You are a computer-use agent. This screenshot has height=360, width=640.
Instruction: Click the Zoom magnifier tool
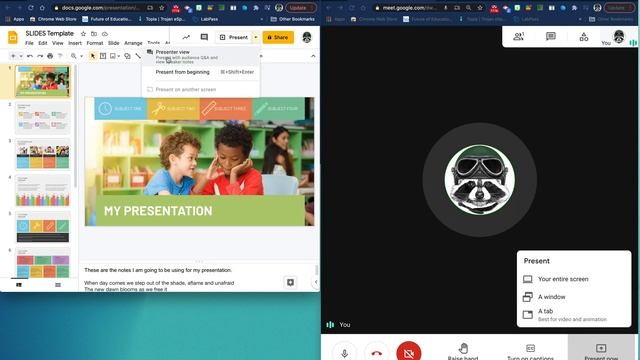pyautogui.click(x=73, y=56)
